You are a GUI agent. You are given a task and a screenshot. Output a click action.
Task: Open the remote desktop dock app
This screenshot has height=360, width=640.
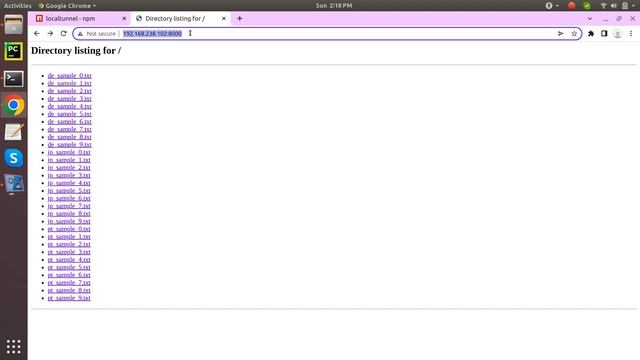pos(13,184)
